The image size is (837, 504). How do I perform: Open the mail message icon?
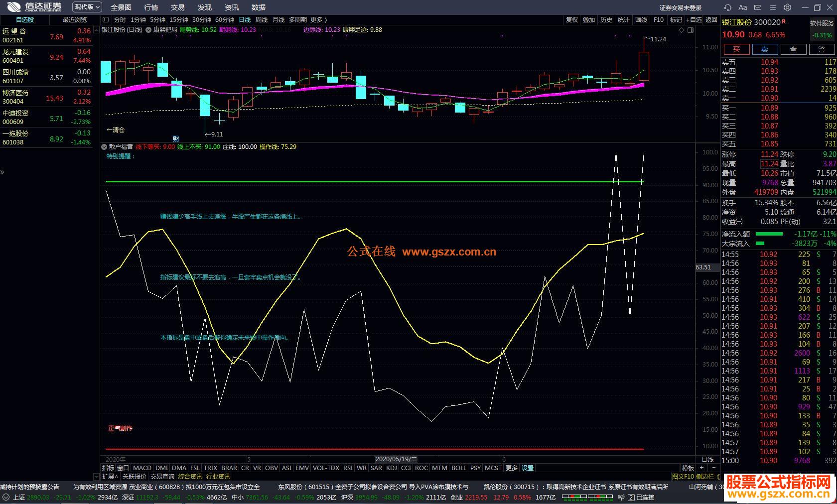pos(758,7)
